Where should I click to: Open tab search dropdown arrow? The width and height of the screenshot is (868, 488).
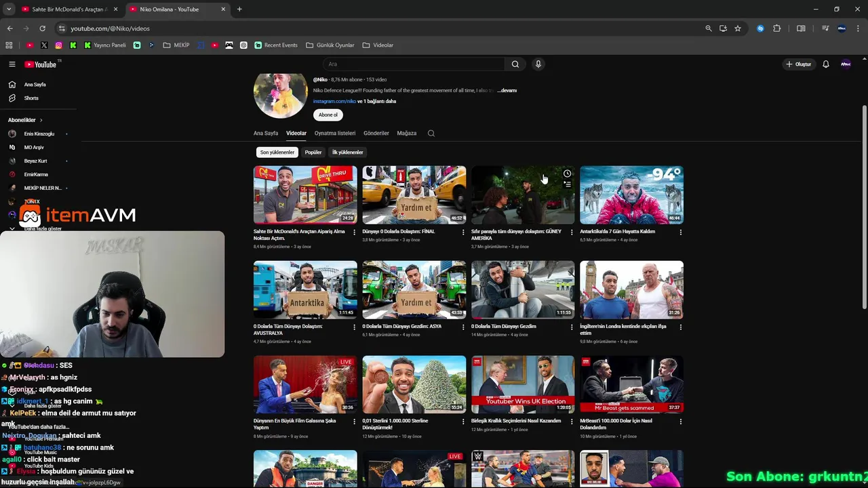pyautogui.click(x=9, y=9)
